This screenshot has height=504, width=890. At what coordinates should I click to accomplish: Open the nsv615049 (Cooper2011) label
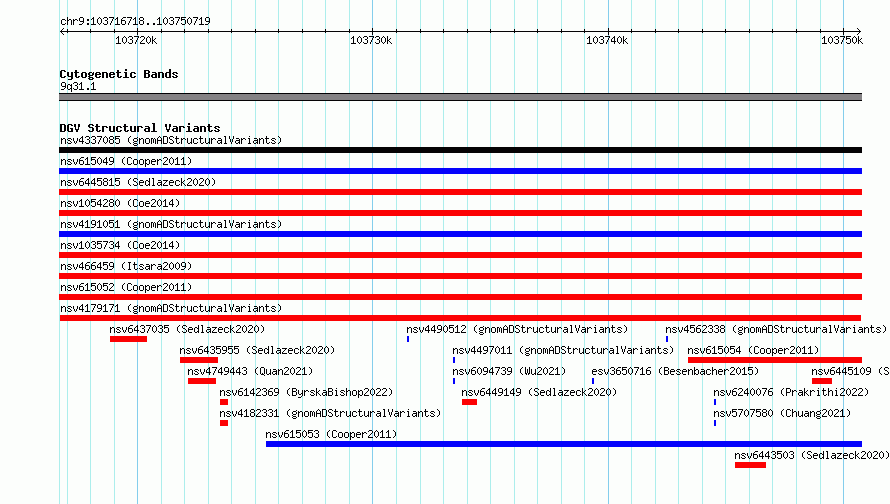click(126, 161)
